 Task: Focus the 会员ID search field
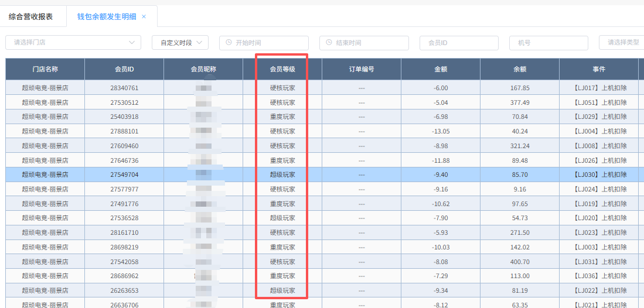pyautogui.click(x=459, y=43)
